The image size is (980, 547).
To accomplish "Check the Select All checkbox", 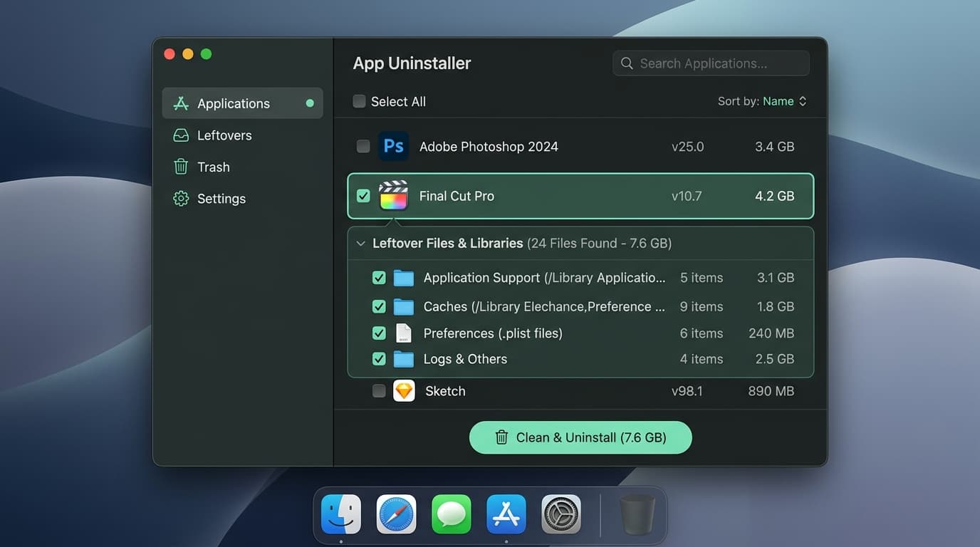I will click(360, 101).
